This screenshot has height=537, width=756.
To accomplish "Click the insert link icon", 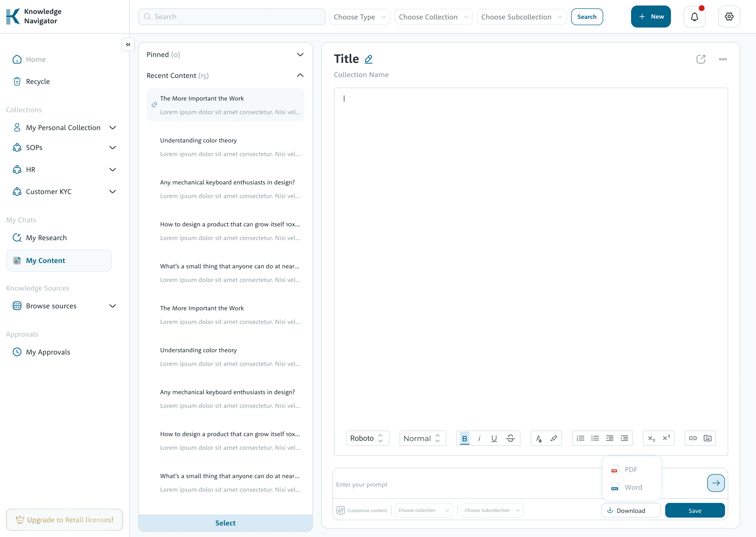I will 693,438.
